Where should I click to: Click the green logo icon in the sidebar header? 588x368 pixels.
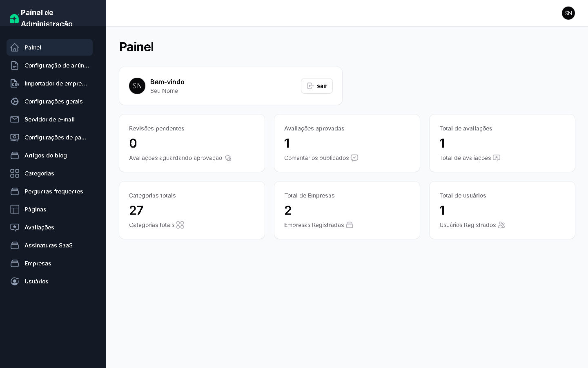pyautogui.click(x=14, y=18)
